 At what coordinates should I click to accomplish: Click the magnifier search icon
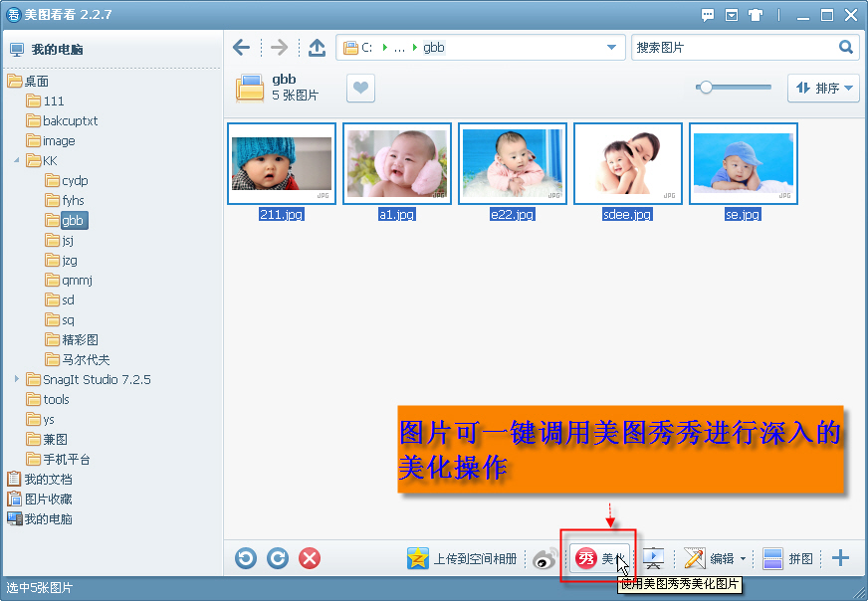[x=846, y=47]
